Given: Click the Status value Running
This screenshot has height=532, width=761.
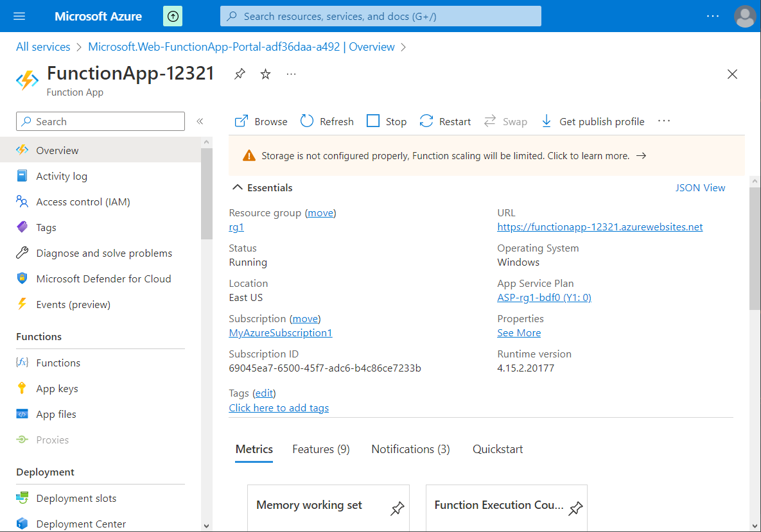Looking at the screenshot, I should tap(248, 262).
